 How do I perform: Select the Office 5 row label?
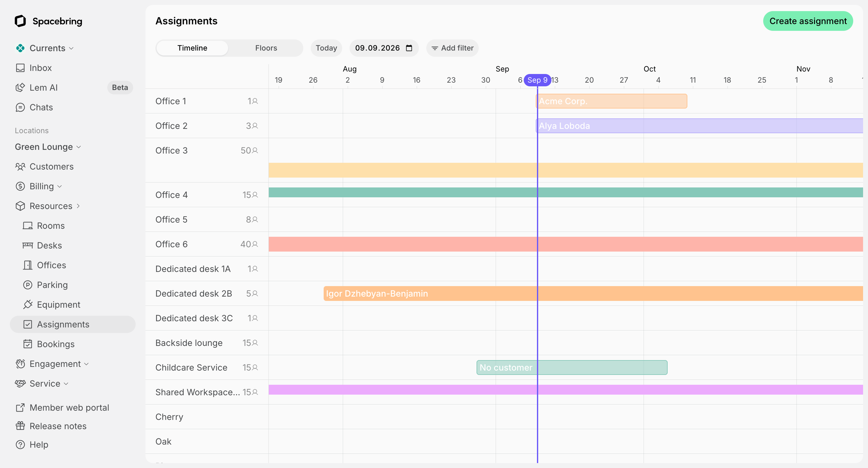pyautogui.click(x=171, y=219)
